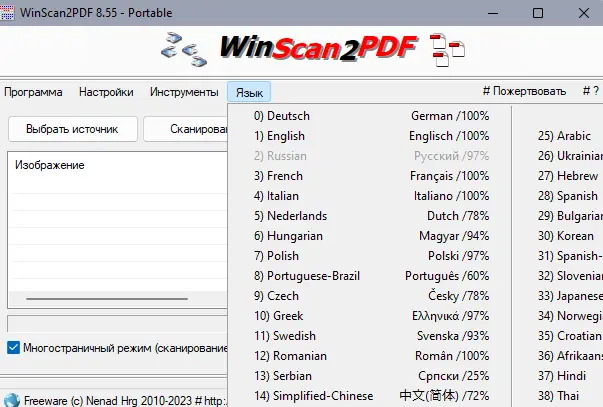This screenshot has height=407, width=603.
Task: Click the Выбрать источник button
Action: pos(73,129)
